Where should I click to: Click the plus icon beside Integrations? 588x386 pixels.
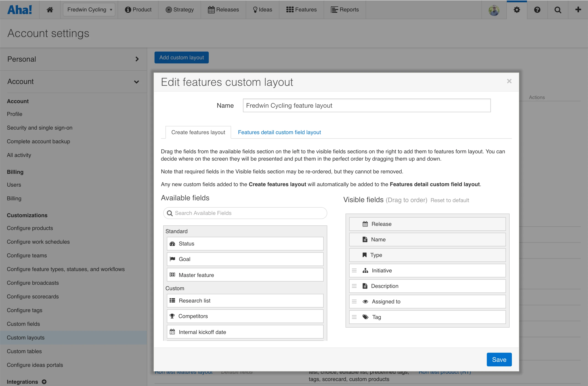click(x=44, y=381)
